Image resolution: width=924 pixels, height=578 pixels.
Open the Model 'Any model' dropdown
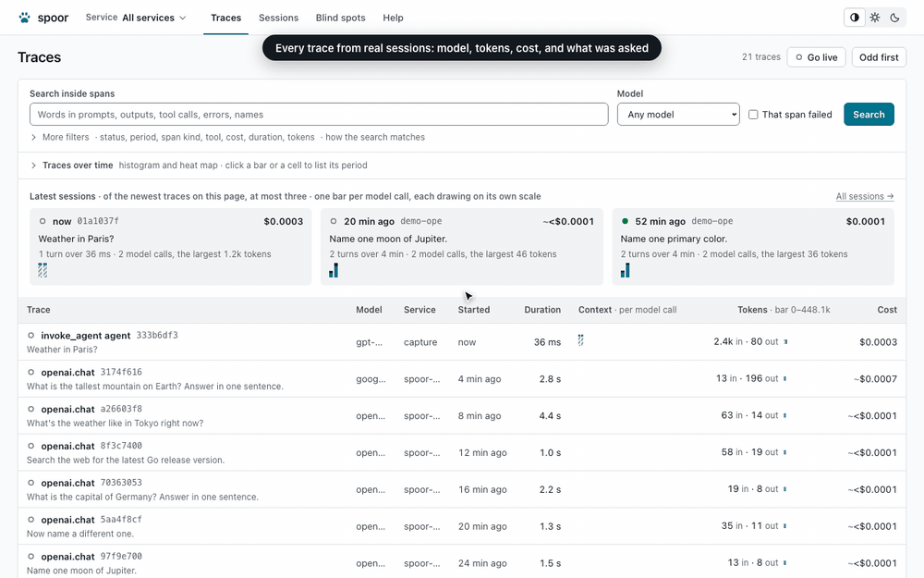[678, 115]
